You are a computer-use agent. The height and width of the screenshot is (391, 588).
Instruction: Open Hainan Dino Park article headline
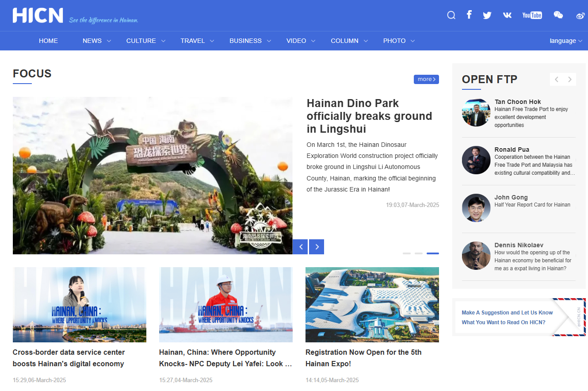369,116
